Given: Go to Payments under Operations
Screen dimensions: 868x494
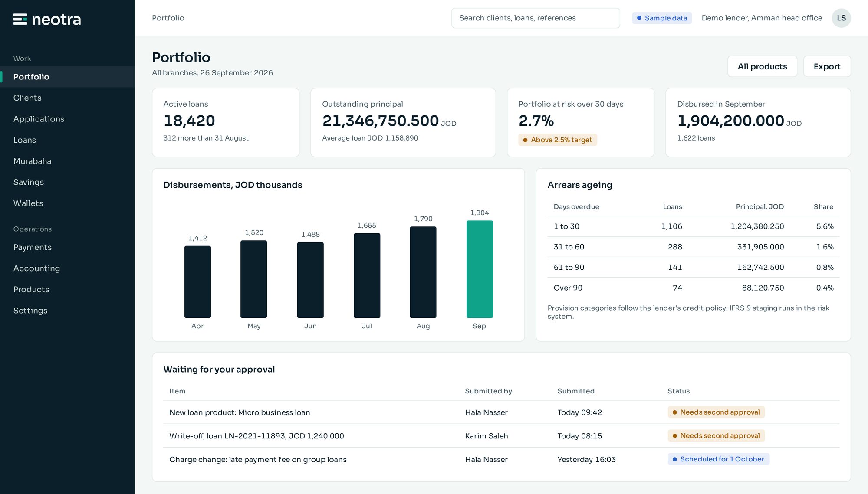Looking at the screenshot, I should coord(67,247).
